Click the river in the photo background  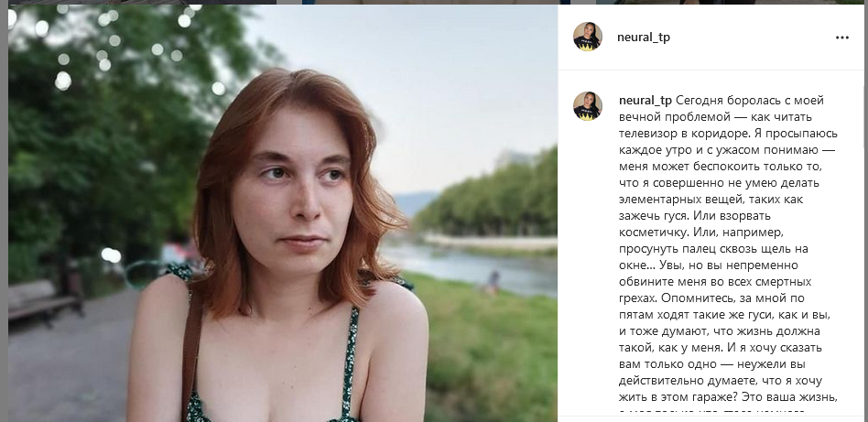tap(467, 265)
